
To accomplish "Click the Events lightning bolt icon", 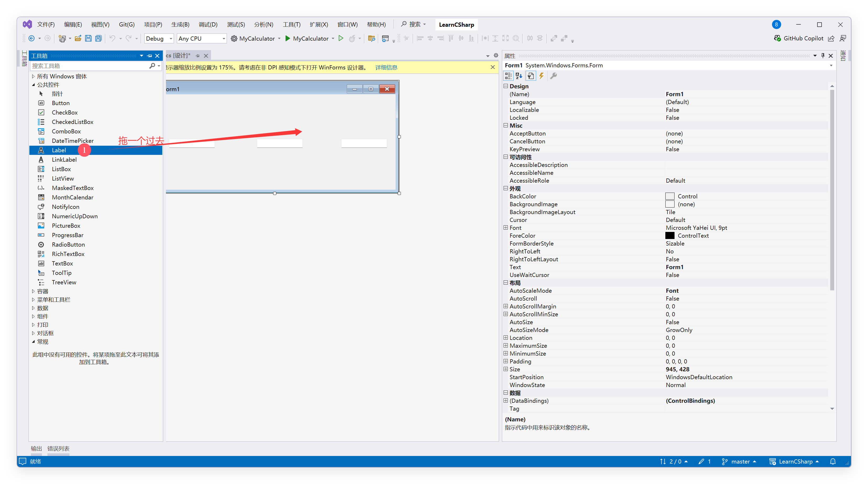I will pyautogui.click(x=542, y=76).
